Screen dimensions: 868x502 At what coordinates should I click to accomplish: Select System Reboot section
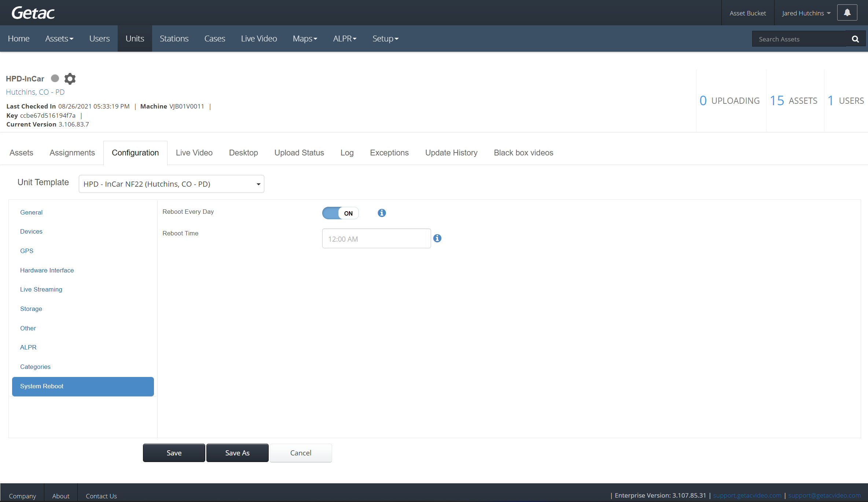83,386
